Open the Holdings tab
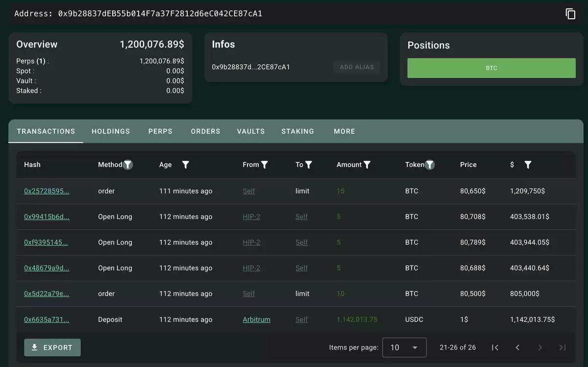 tap(111, 131)
